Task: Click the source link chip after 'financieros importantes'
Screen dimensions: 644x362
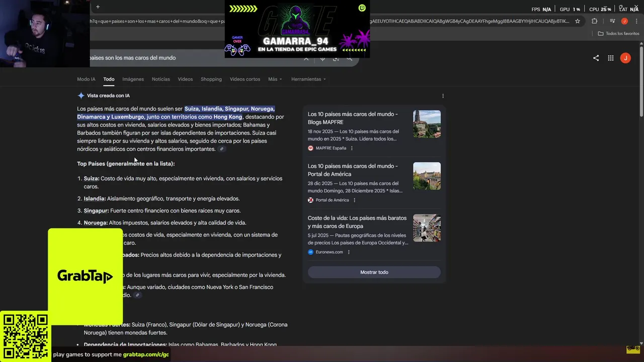Action: click(x=221, y=149)
